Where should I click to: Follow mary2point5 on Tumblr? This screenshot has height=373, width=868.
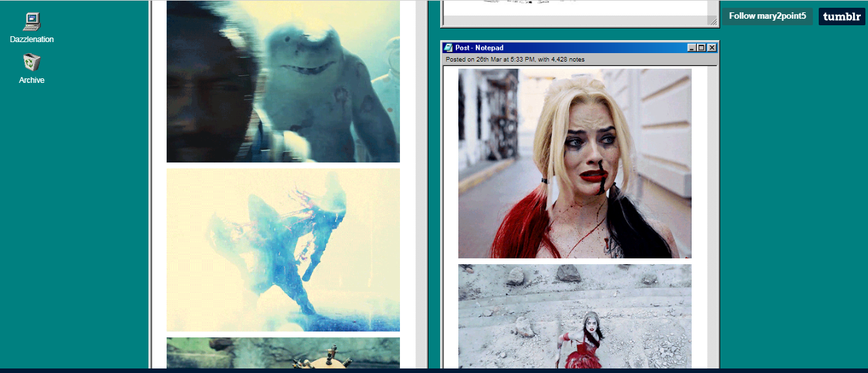[768, 16]
